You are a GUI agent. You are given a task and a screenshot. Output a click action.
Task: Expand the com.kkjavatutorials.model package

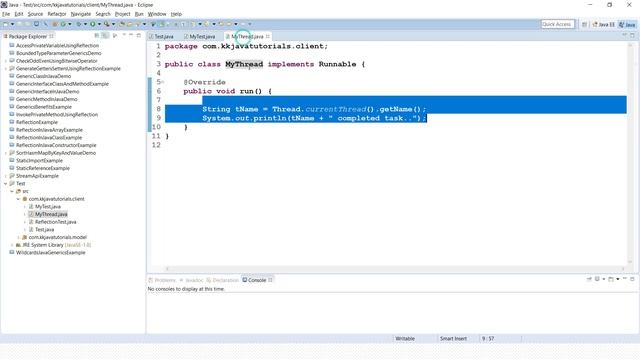pyautogui.click(x=18, y=237)
